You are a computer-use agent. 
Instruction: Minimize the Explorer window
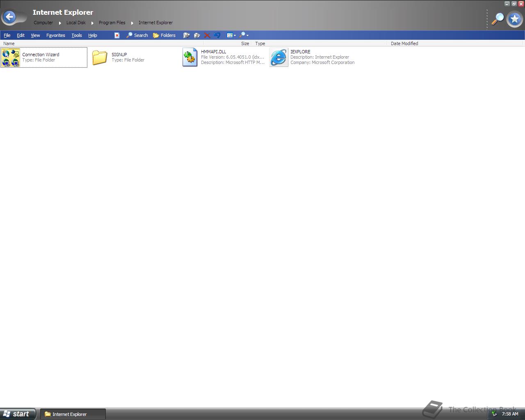click(507, 4)
